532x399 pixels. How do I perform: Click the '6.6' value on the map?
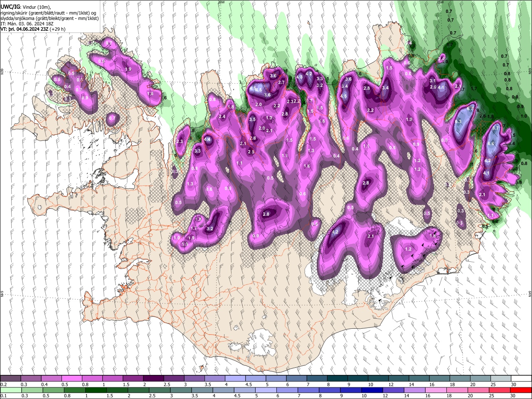point(490,143)
